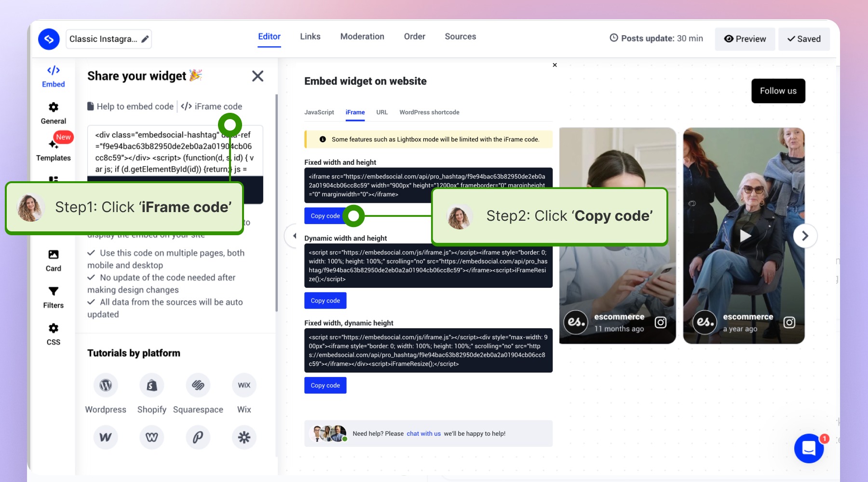Switch to the Sources tab
This screenshot has height=482, width=868.
point(460,37)
